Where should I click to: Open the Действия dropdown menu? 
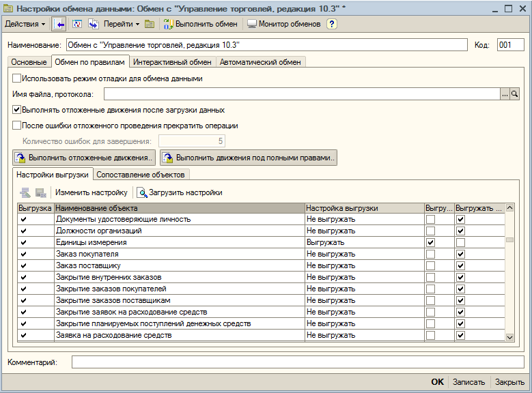pyautogui.click(x=25, y=24)
